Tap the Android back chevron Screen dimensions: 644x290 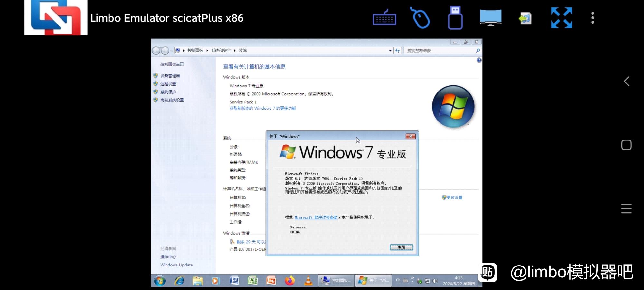point(626,81)
